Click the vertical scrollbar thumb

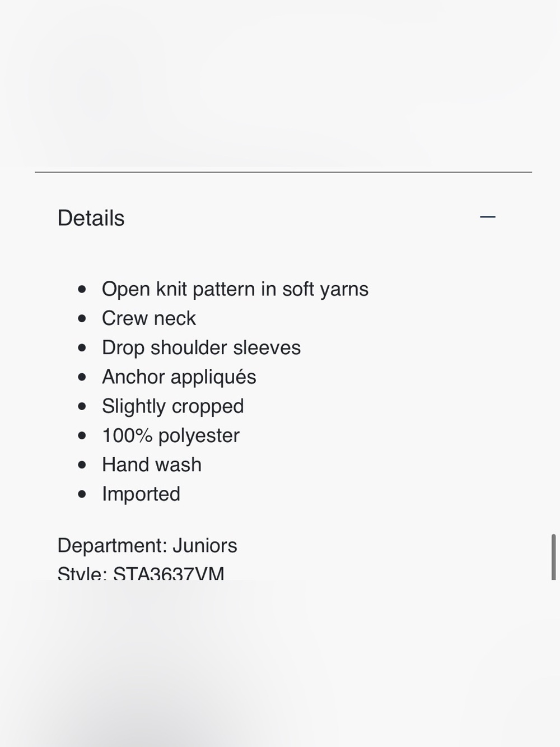pyautogui.click(x=553, y=557)
